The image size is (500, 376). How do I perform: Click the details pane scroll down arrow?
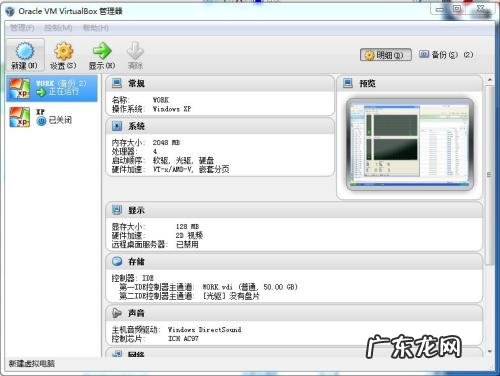(x=490, y=351)
